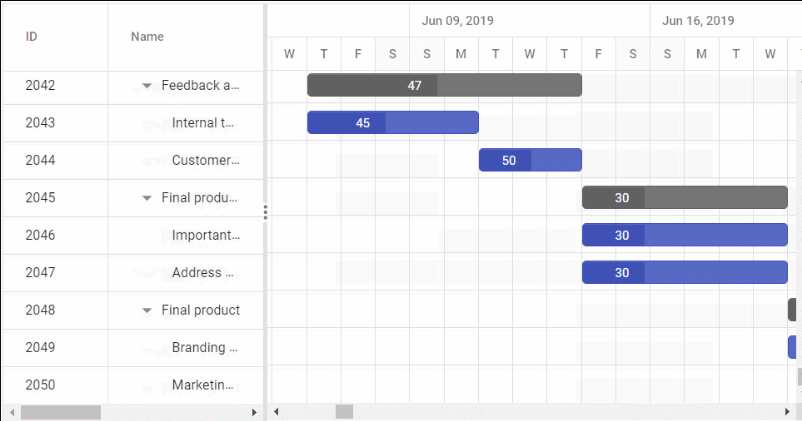Click the splitter resize handle icon
The height and width of the screenshot is (421, 802).
pyautogui.click(x=265, y=211)
